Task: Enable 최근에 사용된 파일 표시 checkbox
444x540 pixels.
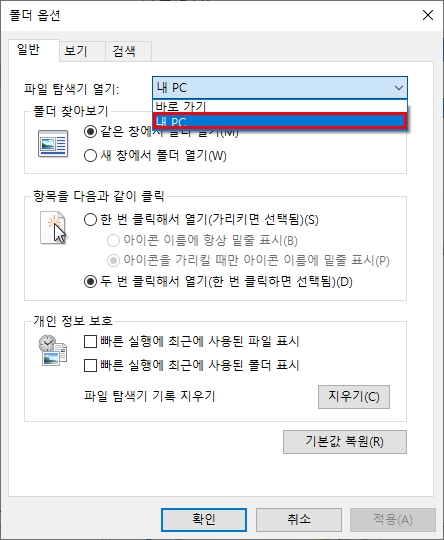Action: (90, 342)
